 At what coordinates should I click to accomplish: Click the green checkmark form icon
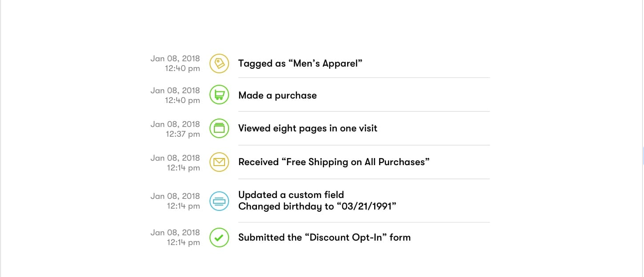point(219,237)
